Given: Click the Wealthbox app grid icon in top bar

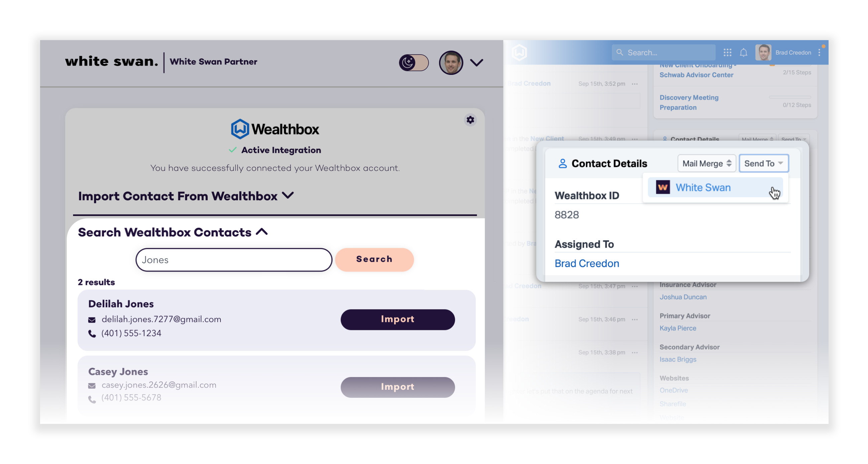Looking at the screenshot, I should [727, 52].
